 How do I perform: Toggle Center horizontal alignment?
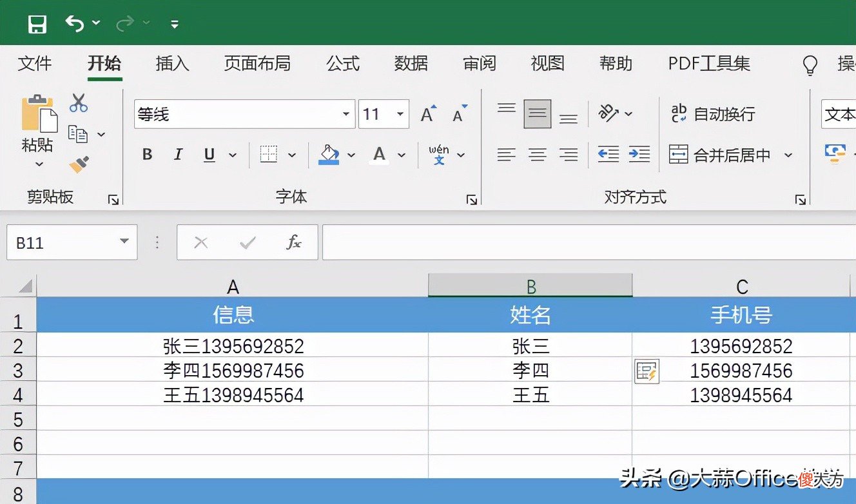point(538,155)
